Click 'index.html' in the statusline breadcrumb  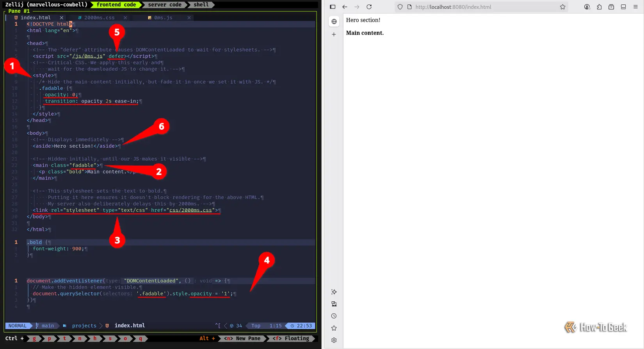pyautogui.click(x=130, y=326)
